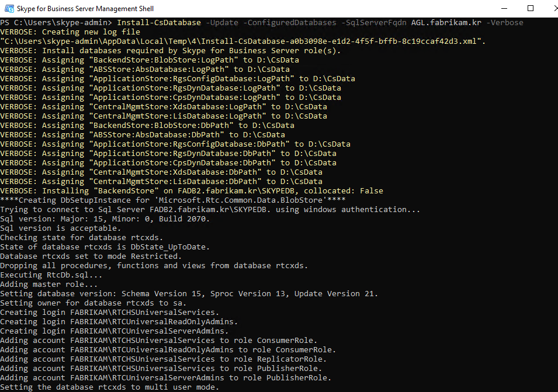This screenshot has height=392, width=558.
Task: Click the 'Trying to connect to Sql Server' line
Action: tap(210, 209)
